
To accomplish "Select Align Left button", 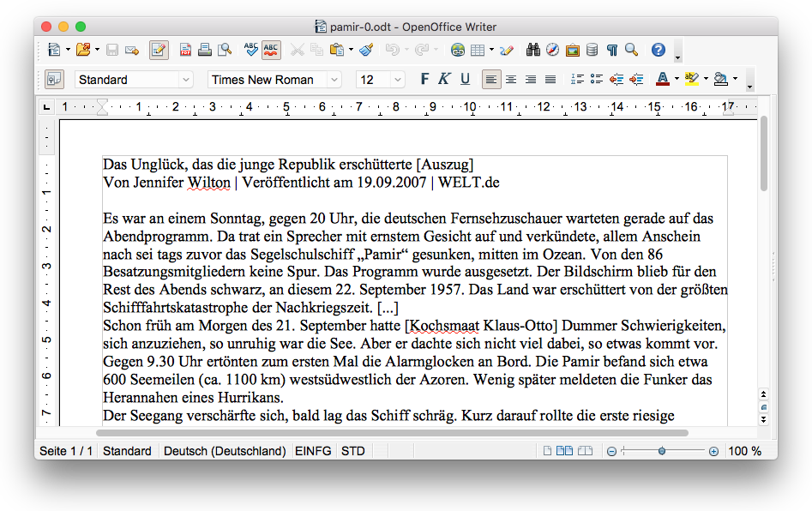I will [491, 79].
